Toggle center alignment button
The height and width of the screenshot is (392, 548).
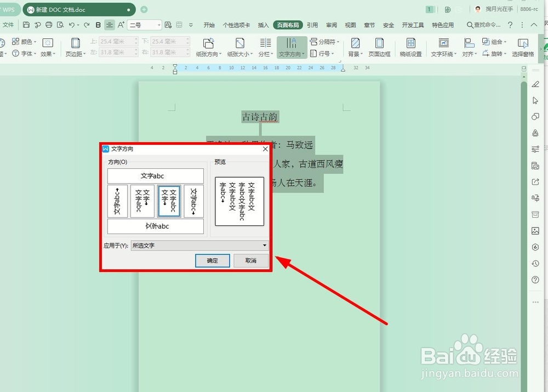[110, 25]
